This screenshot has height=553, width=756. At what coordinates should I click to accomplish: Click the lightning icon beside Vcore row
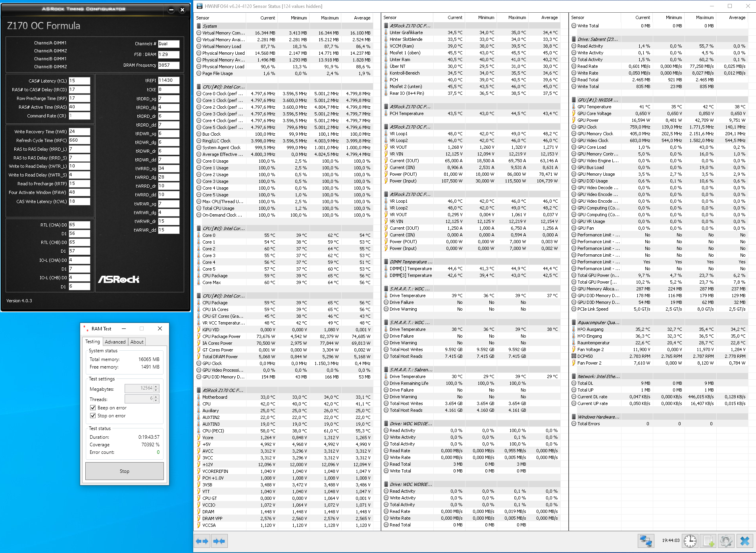pyautogui.click(x=199, y=438)
